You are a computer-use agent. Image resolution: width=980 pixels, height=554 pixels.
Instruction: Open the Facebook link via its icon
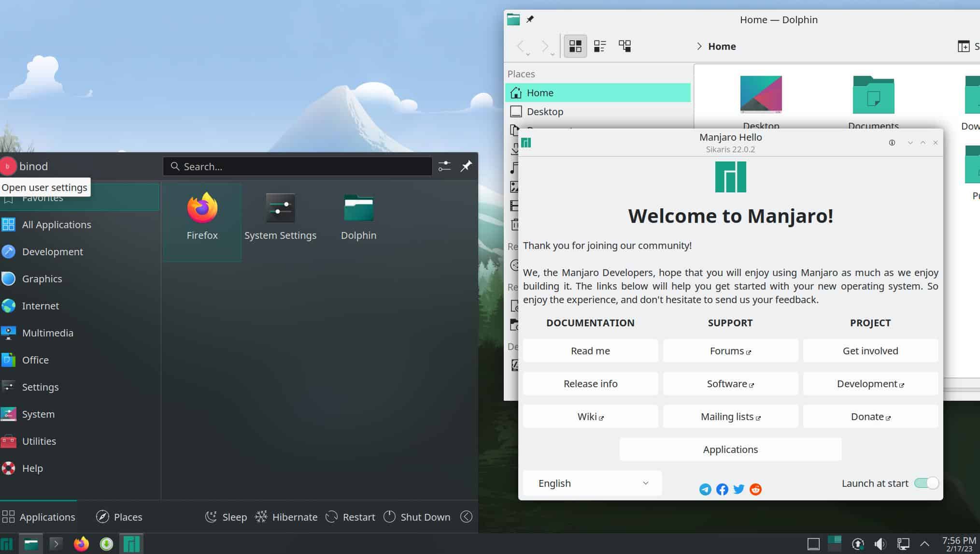pos(722,489)
